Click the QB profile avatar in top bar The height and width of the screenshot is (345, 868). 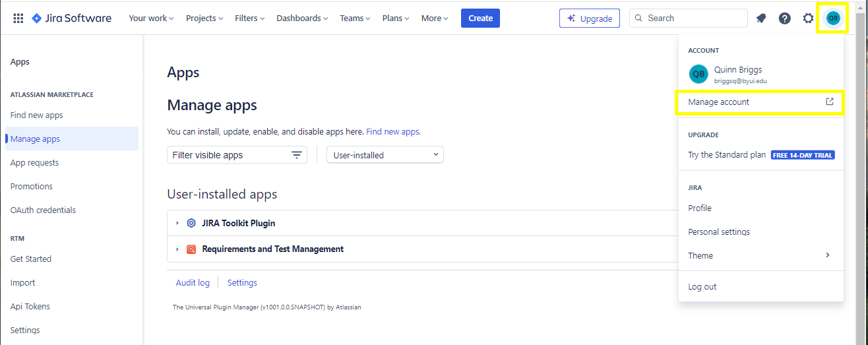[x=833, y=18]
